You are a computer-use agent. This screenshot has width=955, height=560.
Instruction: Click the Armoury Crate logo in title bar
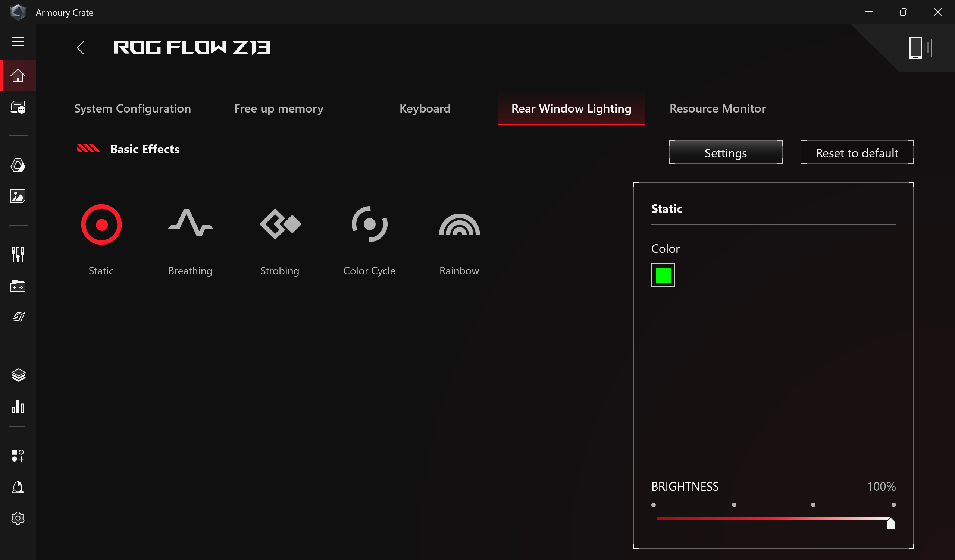(18, 12)
